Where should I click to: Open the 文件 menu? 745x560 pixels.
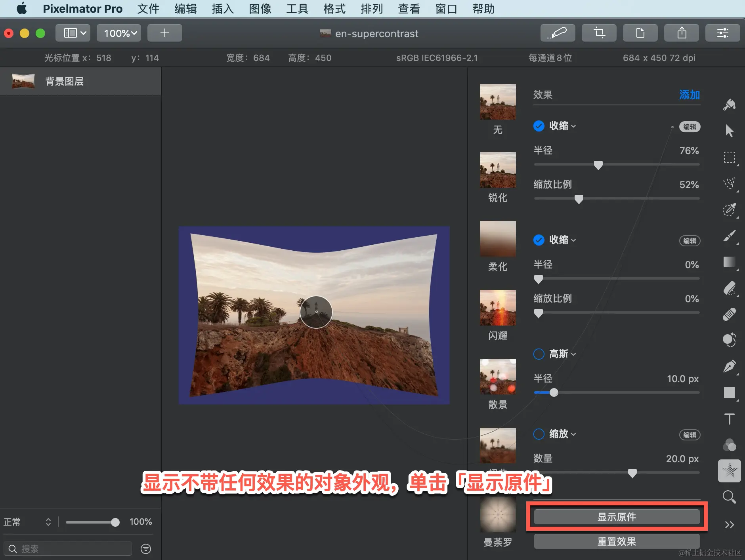(148, 9)
